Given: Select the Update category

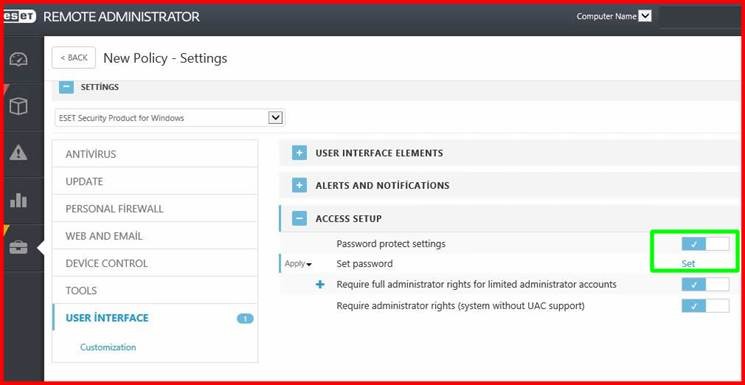Looking at the screenshot, I should (x=155, y=182).
